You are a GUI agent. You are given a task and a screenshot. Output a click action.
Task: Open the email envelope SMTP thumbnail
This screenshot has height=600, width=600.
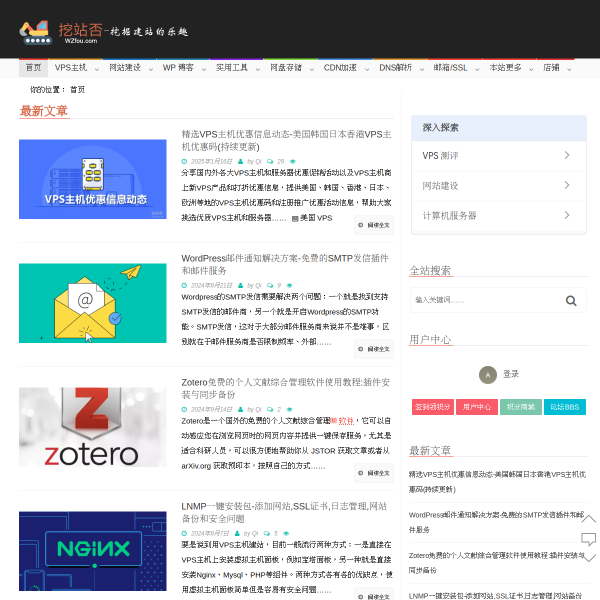tap(93, 303)
